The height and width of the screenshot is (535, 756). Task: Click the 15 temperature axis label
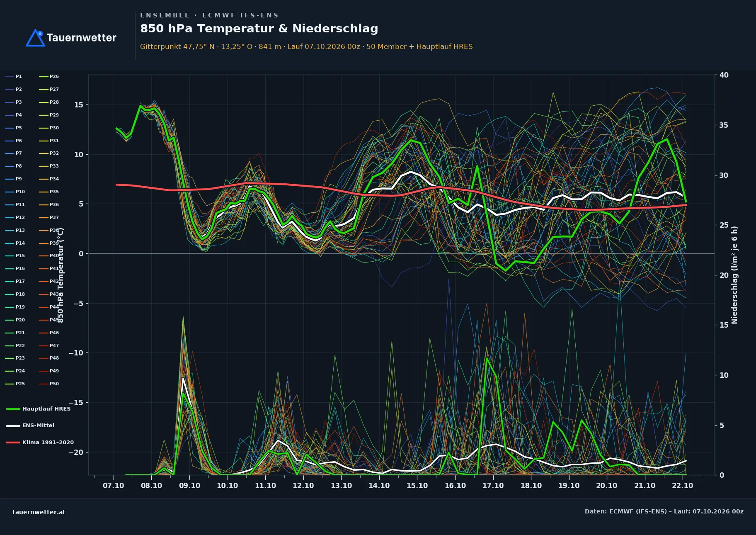pos(79,105)
